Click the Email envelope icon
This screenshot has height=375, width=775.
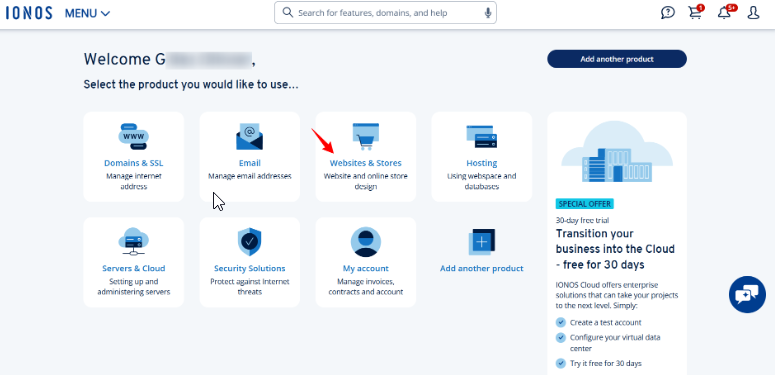tap(250, 136)
